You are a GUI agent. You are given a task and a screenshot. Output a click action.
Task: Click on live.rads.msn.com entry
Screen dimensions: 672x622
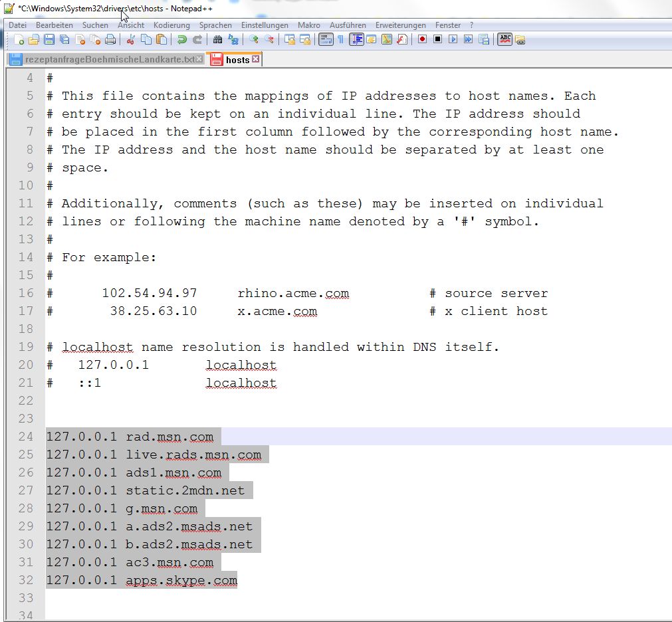193,455
